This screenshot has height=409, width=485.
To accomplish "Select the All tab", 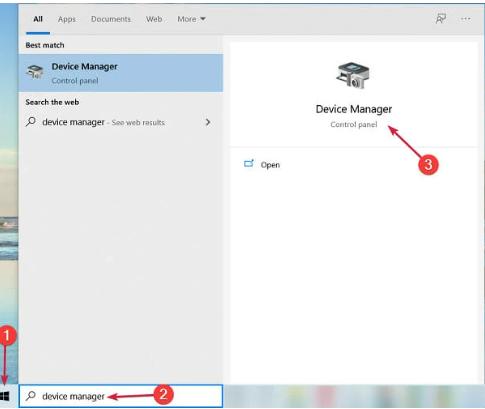I will (x=38, y=19).
